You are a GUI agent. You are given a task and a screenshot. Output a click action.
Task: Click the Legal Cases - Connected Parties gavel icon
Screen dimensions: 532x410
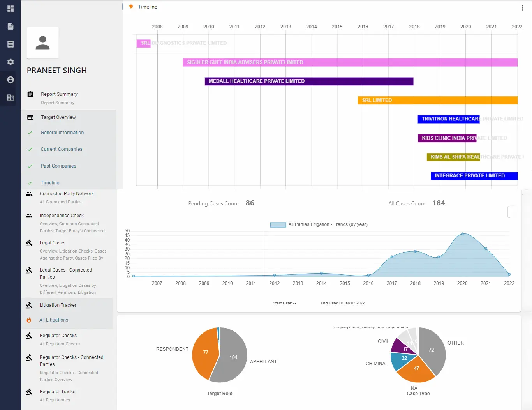29,270
